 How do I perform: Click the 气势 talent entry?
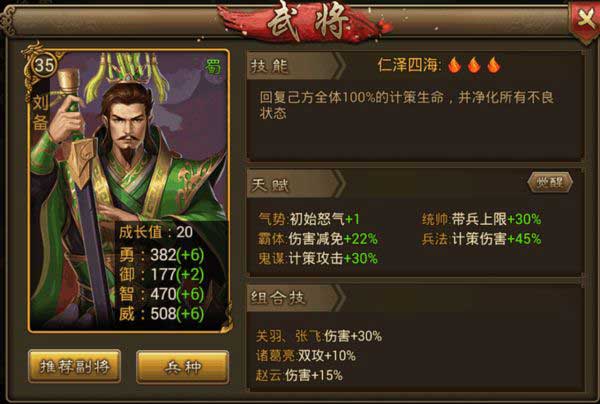[x=309, y=219]
